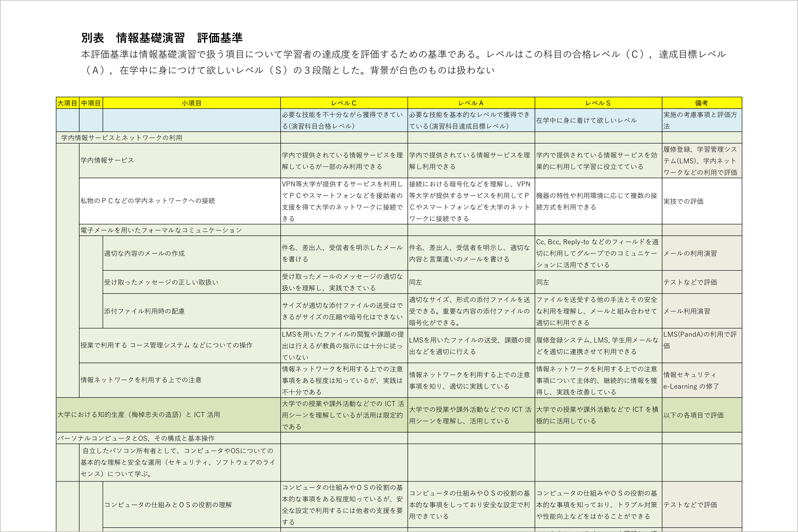Select cell 適切な内容のメールの作成
Image resolution: width=798 pixels, height=532 pixels.
pyautogui.click(x=191, y=253)
